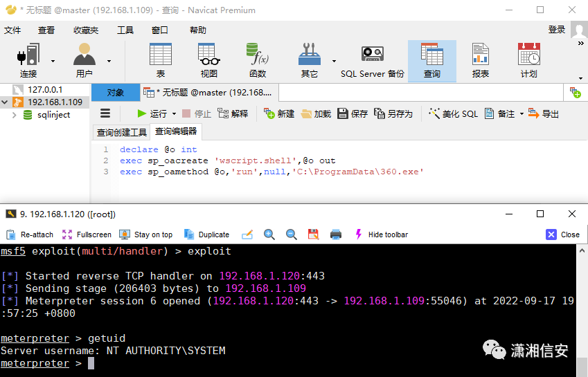Switch to the untitled @master query tab
588x377 pixels.
tap(209, 93)
